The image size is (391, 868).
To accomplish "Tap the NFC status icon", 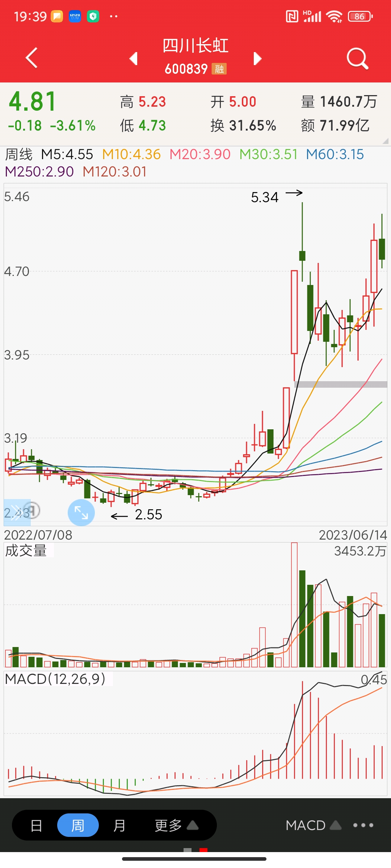I will (292, 16).
